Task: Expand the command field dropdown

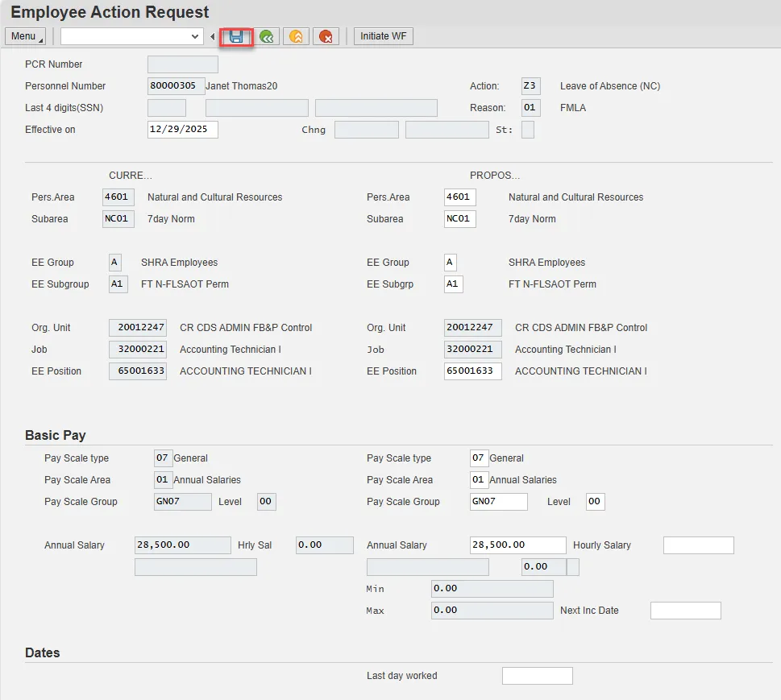Action: pyautogui.click(x=195, y=36)
